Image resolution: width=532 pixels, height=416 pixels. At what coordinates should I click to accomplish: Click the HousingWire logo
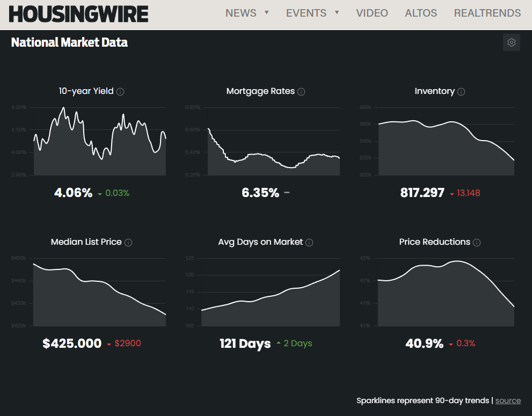coord(78,14)
